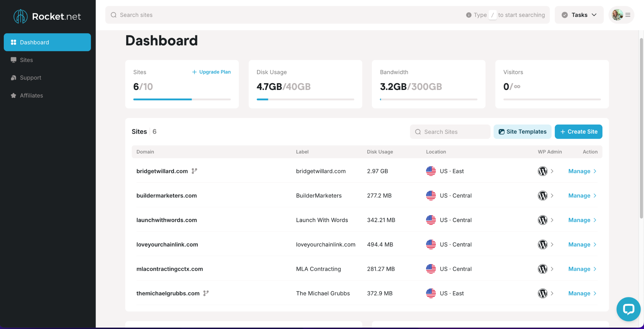Go to Dashboard in sidebar
Screen dimensions: 644x329
pos(47,42)
